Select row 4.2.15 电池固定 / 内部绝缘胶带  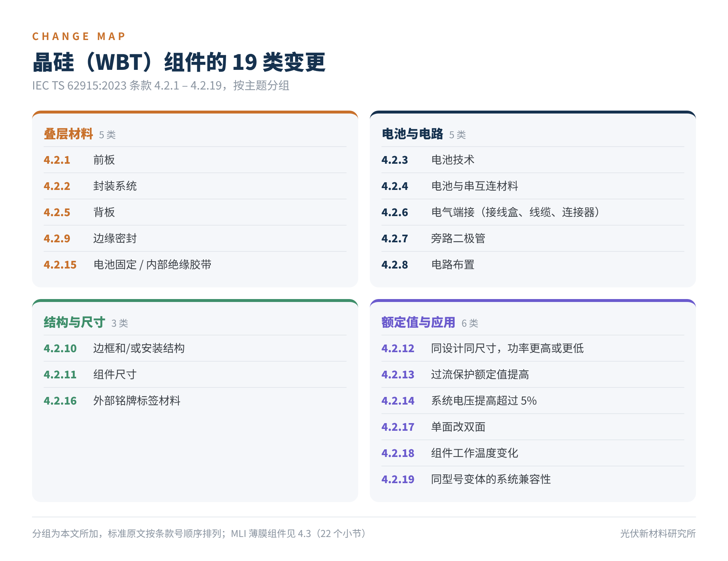click(x=195, y=264)
